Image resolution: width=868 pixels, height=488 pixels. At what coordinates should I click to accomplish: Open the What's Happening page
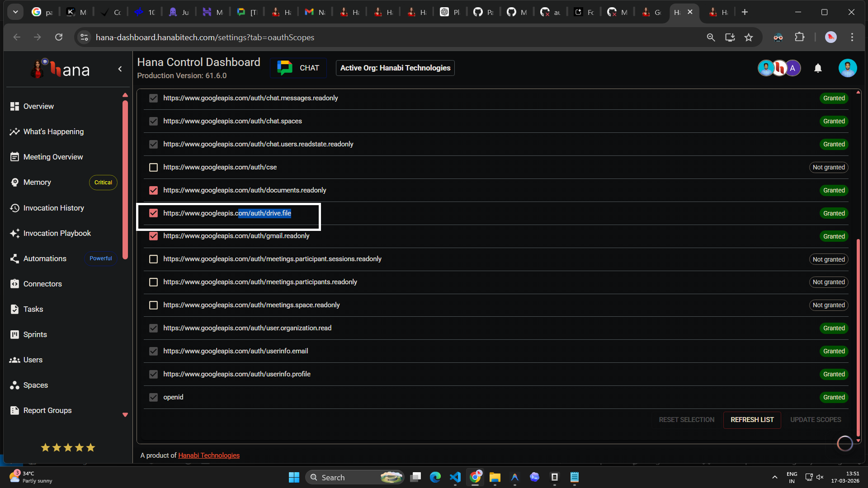[x=53, y=131]
